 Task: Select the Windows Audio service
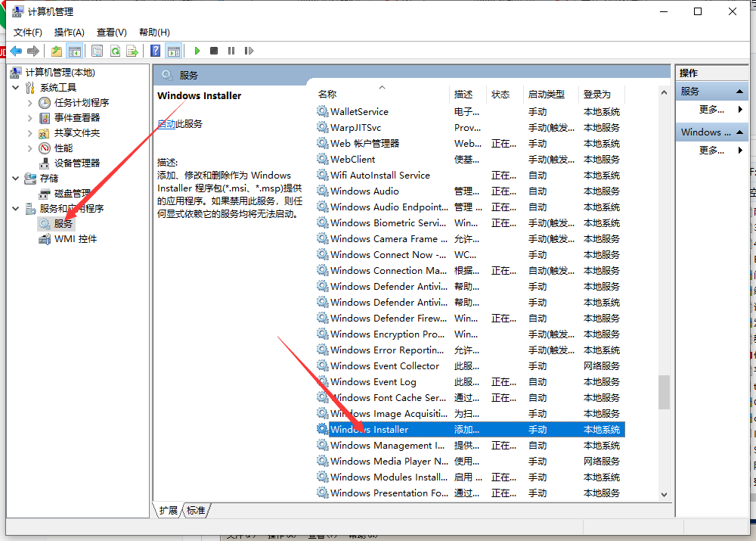(x=470, y=191)
